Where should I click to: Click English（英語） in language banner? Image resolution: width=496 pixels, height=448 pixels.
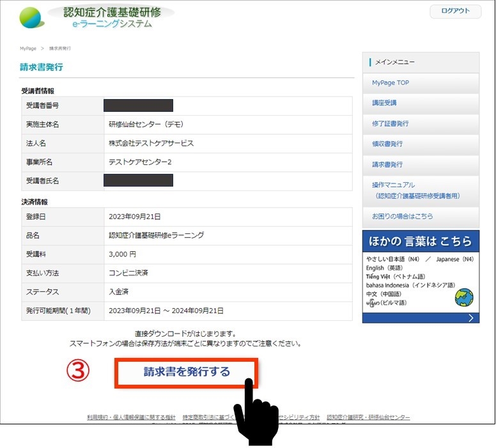click(x=384, y=268)
